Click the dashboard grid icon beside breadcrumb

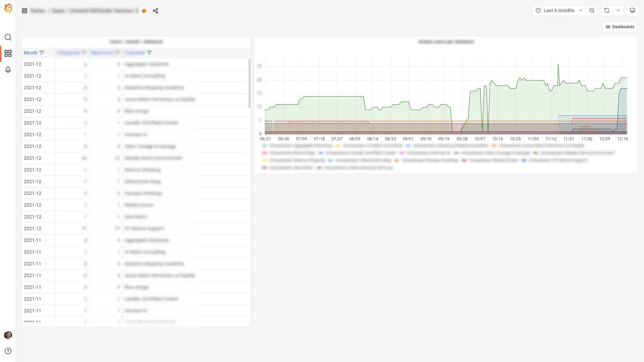[x=25, y=11]
